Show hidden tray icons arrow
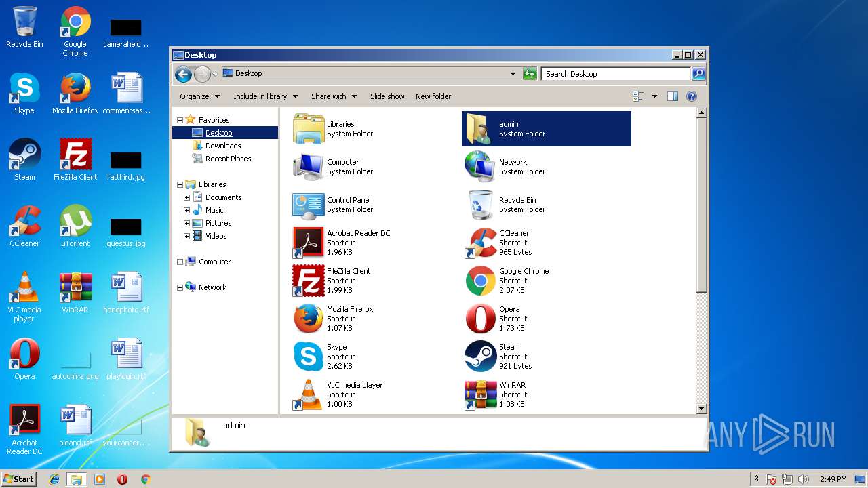Viewport: 868px width, 488px height. click(757, 479)
